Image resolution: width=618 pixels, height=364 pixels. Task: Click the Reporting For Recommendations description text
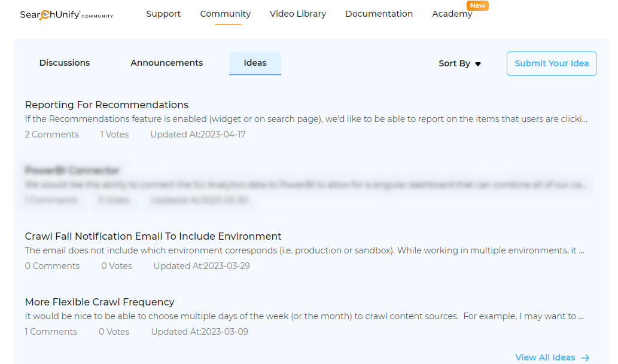tap(306, 119)
